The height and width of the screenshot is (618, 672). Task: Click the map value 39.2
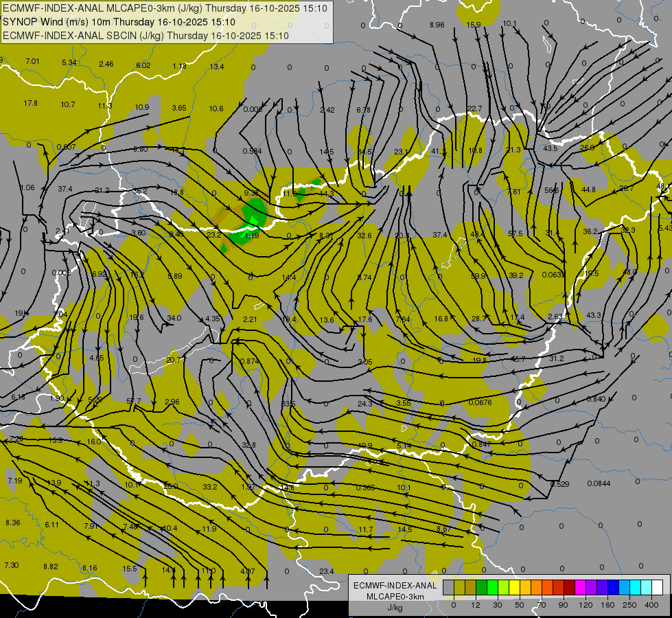516,275
